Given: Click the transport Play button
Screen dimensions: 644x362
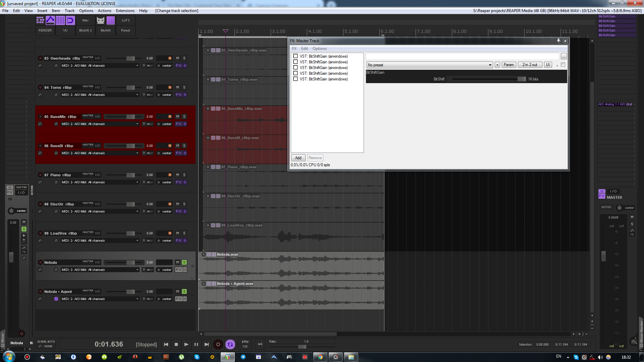Looking at the screenshot, I should tap(186, 344).
